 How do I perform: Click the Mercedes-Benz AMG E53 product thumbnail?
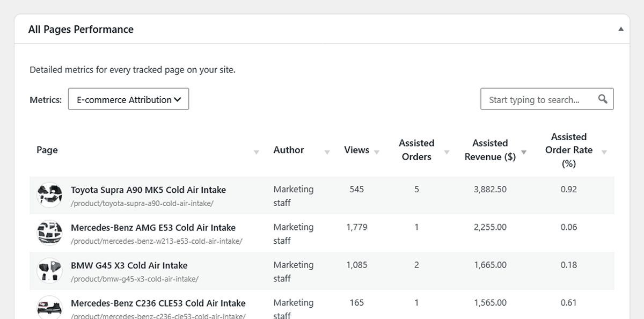point(49,233)
